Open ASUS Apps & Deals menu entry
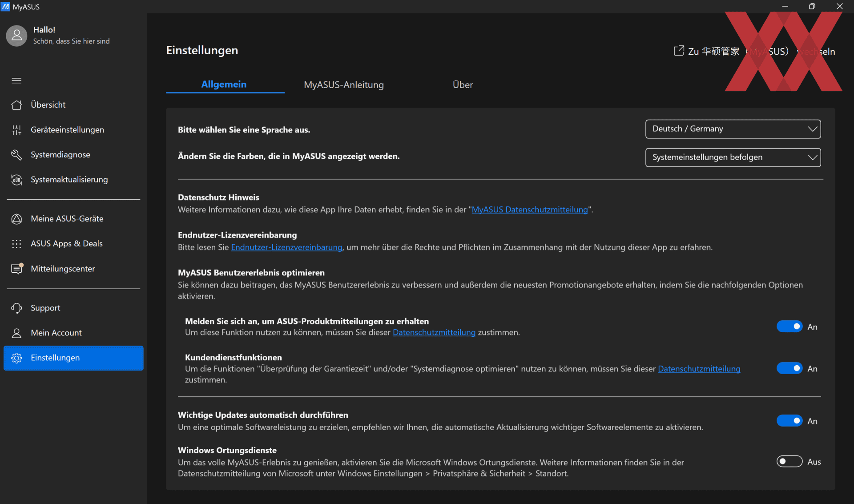Viewport: 854px width, 504px height. click(73, 244)
